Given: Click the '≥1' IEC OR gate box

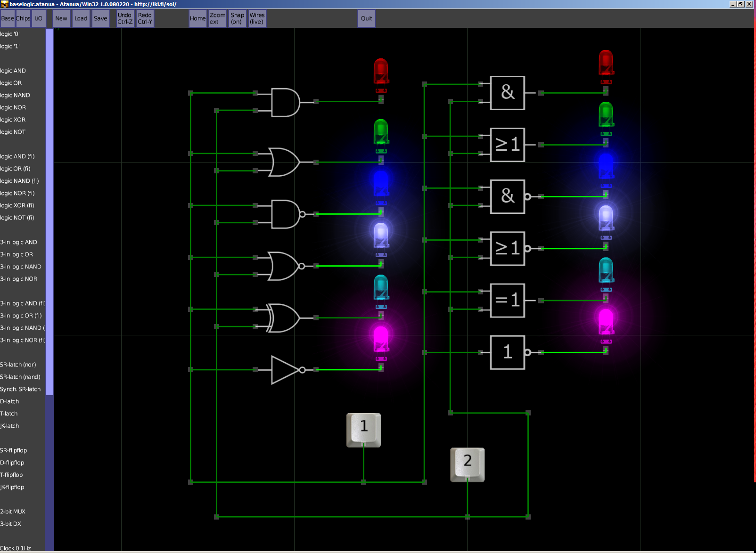Looking at the screenshot, I should click(507, 145).
